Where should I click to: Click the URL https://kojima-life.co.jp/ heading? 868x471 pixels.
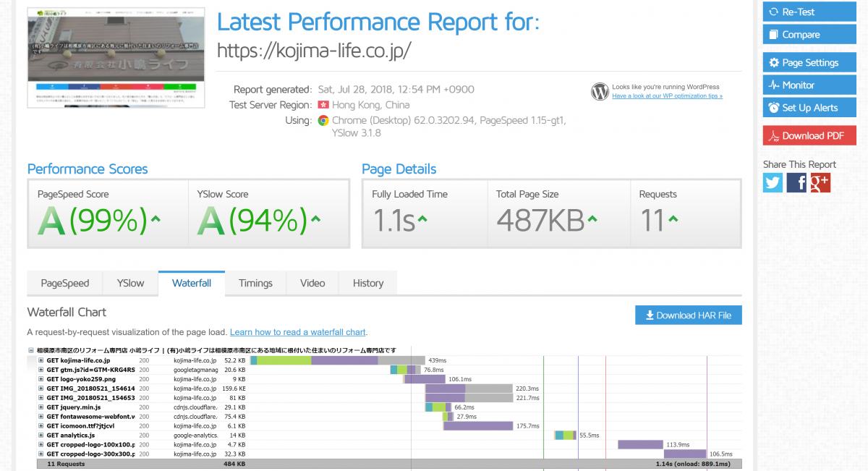315,50
